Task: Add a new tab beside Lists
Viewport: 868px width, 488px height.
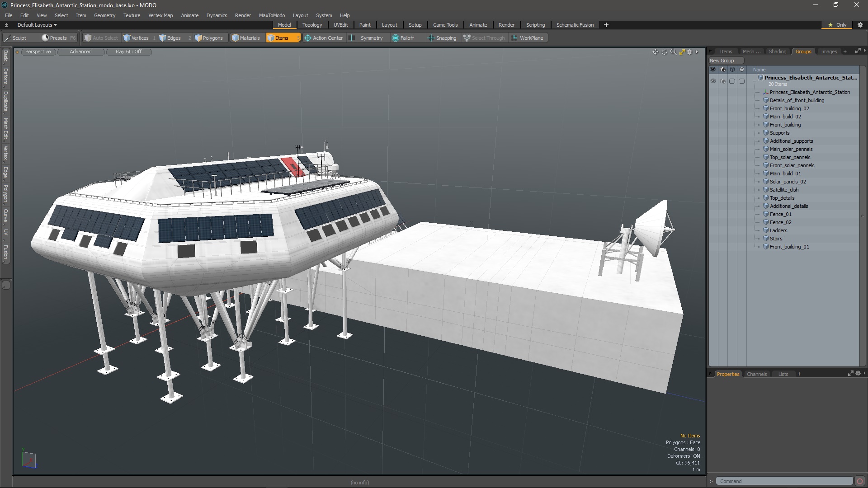Action: pyautogui.click(x=799, y=374)
